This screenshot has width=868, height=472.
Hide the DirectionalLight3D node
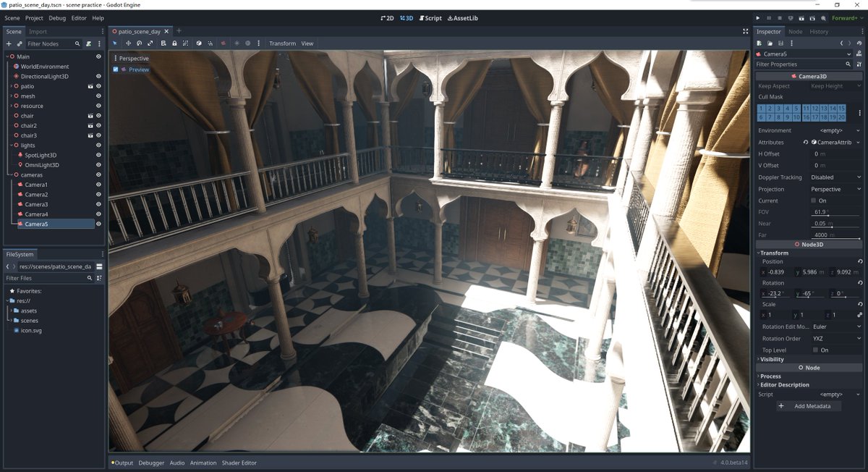point(98,76)
